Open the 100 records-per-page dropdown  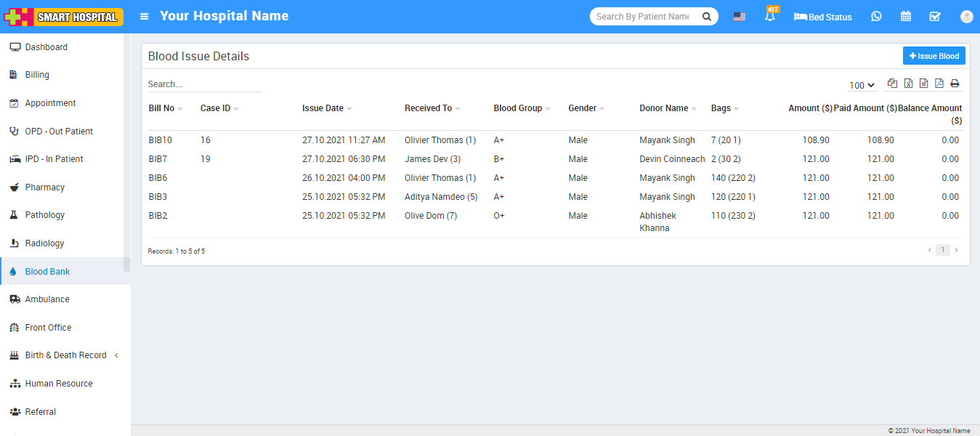862,86
